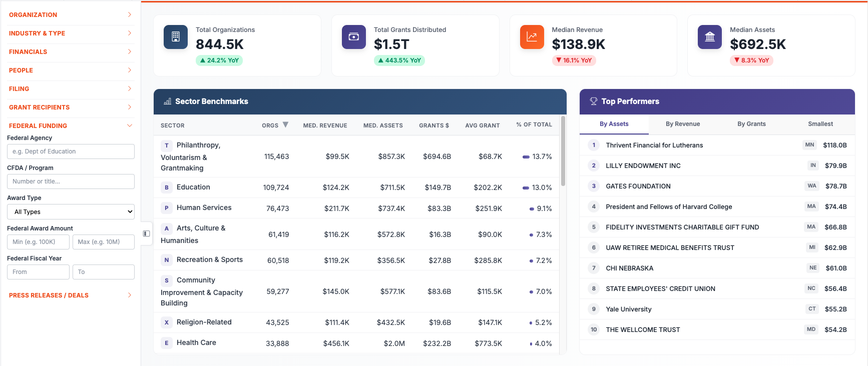Collapse the Federal Funding filter section
The image size is (868, 366).
tap(71, 125)
